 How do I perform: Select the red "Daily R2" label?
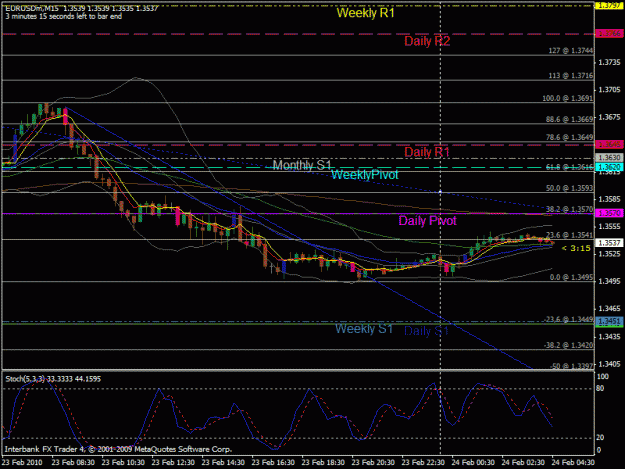coord(427,41)
